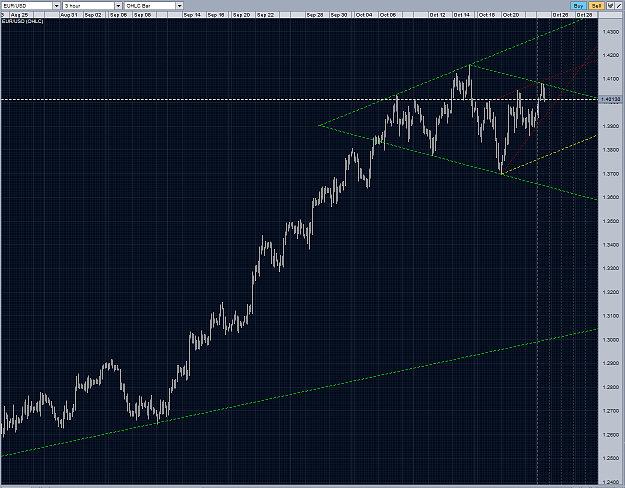Click the Sep 14 date label
Image resolution: width=625 pixels, height=488 pixels.
192,15
